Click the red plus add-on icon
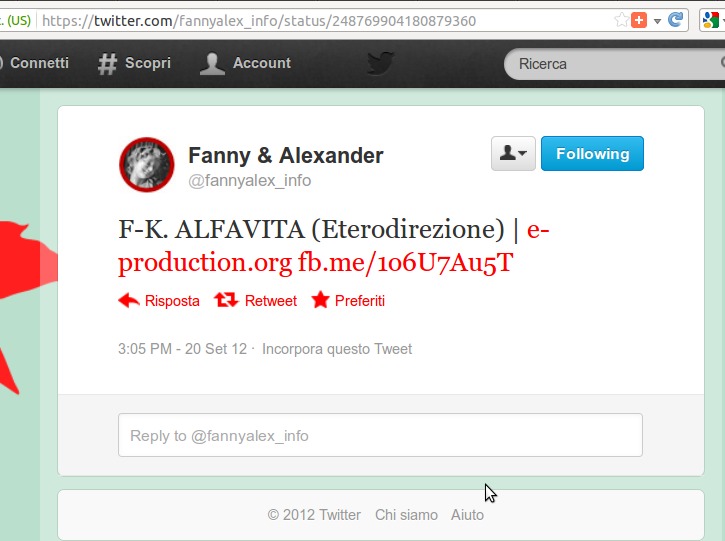This screenshot has height=541, width=725. (639, 20)
